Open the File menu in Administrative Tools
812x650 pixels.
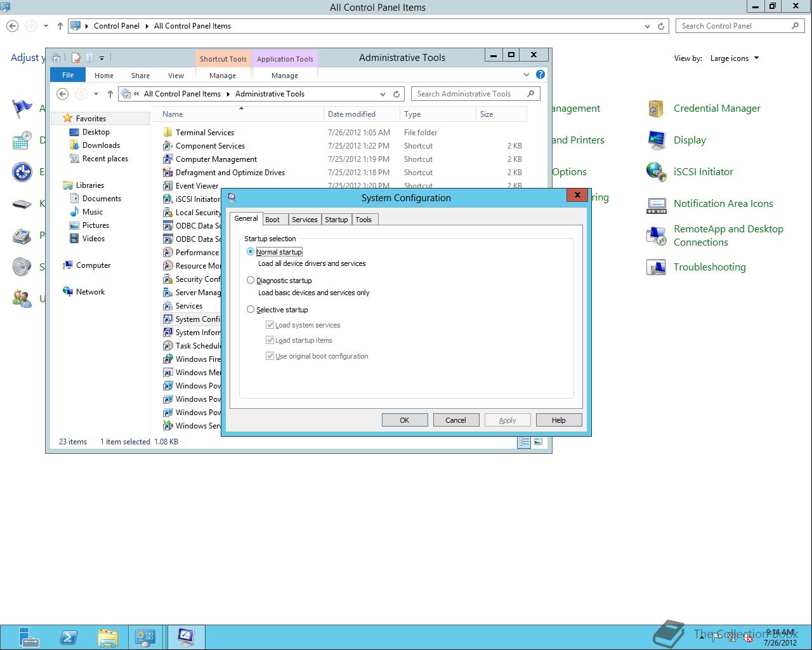pos(68,75)
